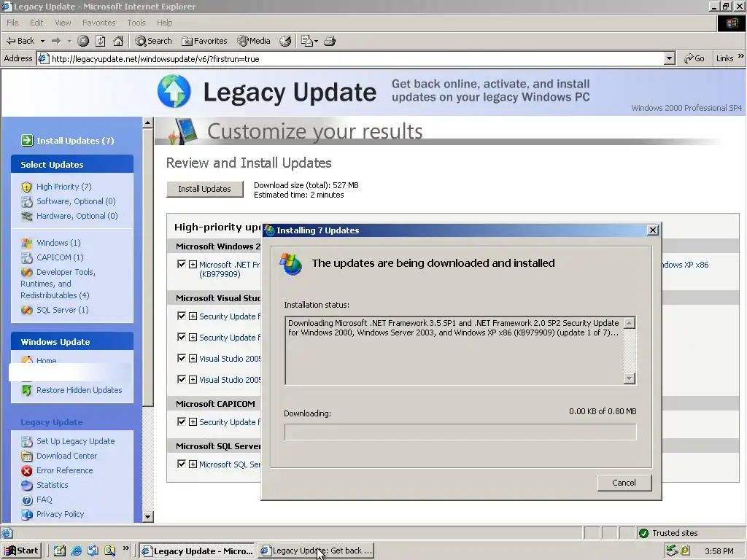Click the Install Updates button on page
This screenshot has height=560, width=747.
(x=204, y=189)
